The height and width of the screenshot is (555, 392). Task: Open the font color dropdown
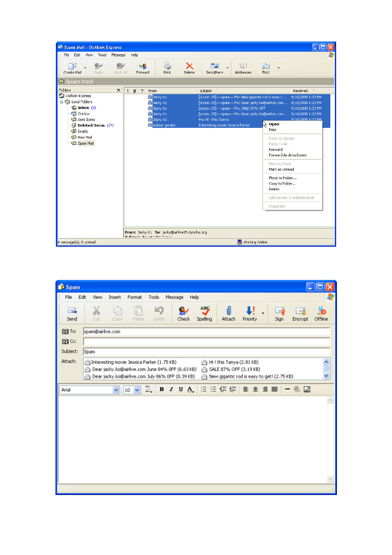pos(191,389)
